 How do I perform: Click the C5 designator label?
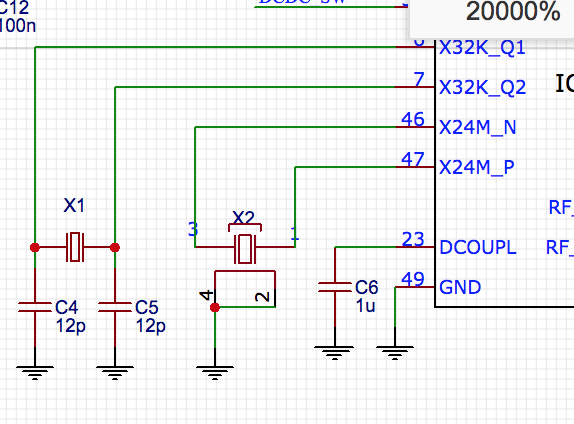(147, 307)
